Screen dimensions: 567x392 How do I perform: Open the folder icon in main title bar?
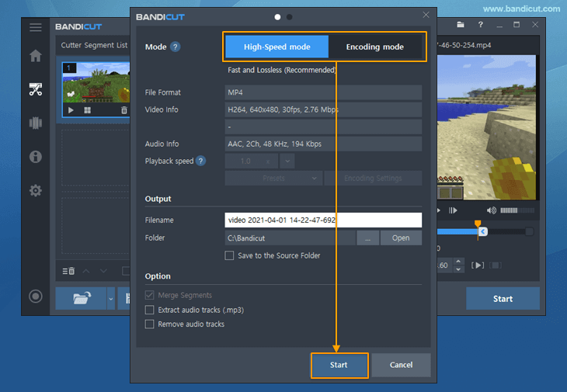click(x=461, y=25)
